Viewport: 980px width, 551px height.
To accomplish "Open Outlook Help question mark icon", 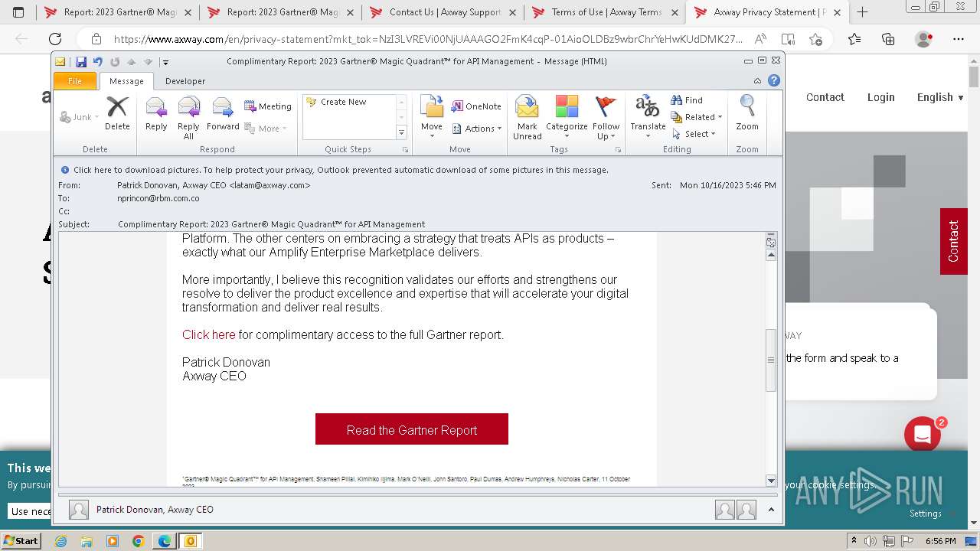I will (x=774, y=80).
